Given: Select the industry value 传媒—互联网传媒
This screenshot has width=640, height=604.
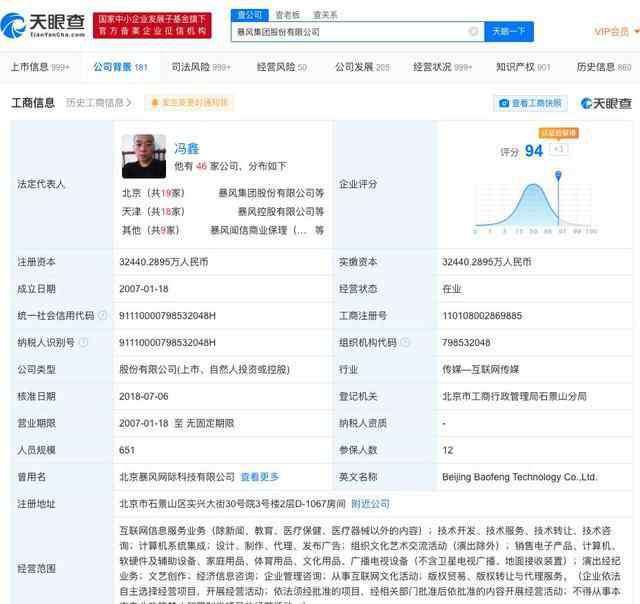Looking at the screenshot, I should 480,369.
